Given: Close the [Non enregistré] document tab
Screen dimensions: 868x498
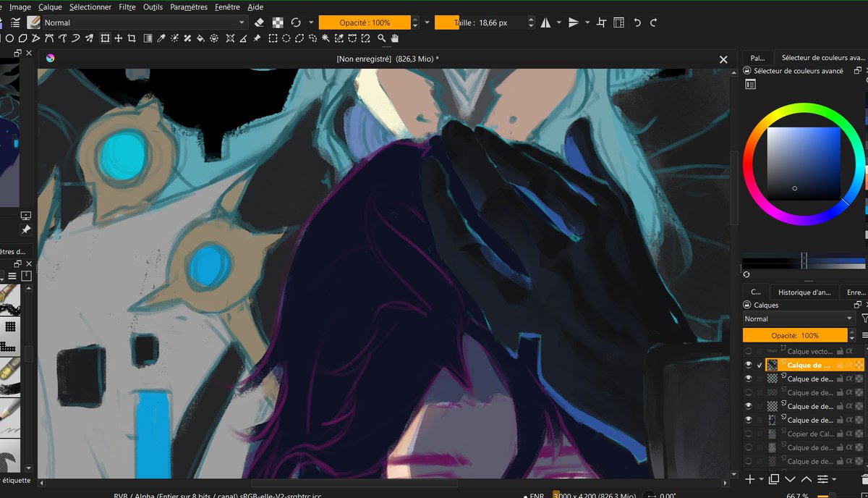Looking at the screenshot, I should [x=723, y=59].
